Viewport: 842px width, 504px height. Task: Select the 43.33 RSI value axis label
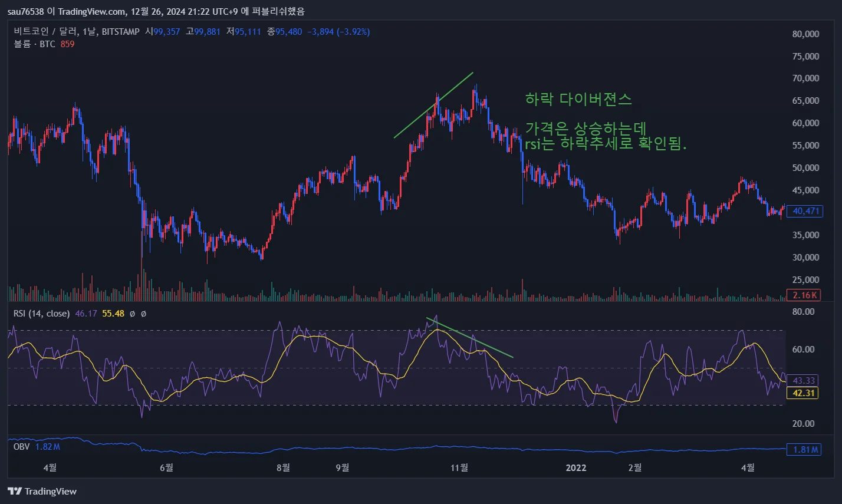pyautogui.click(x=804, y=381)
